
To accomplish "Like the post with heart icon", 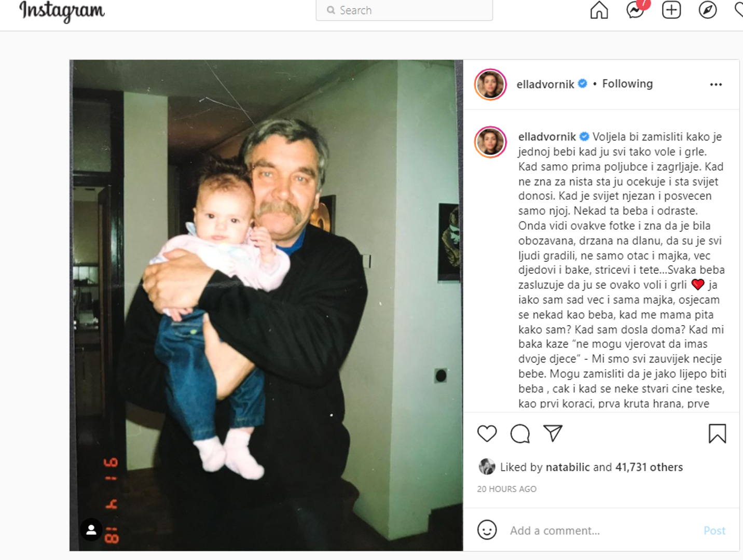I will tap(487, 433).
